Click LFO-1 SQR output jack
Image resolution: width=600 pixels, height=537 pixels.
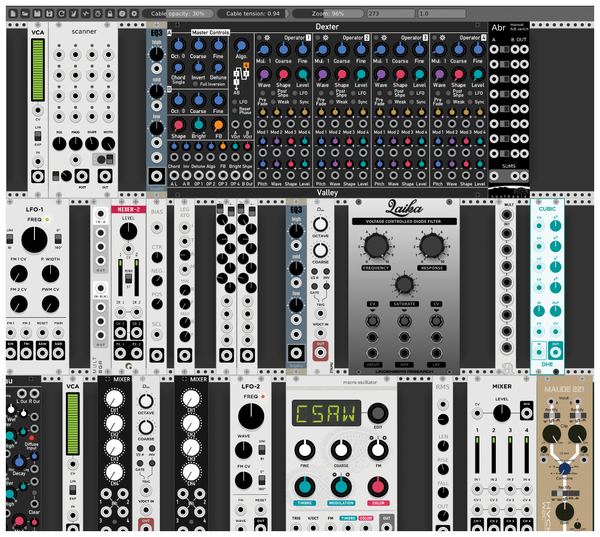(59, 352)
